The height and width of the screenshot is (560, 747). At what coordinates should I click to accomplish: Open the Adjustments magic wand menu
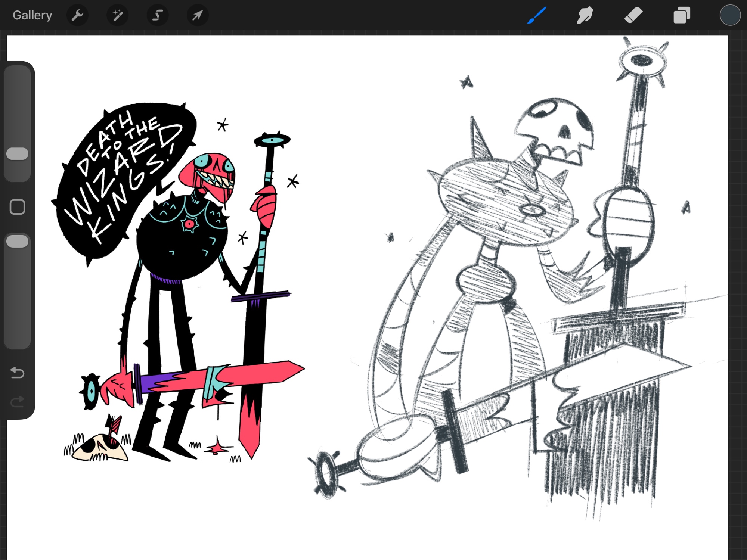coord(118,15)
